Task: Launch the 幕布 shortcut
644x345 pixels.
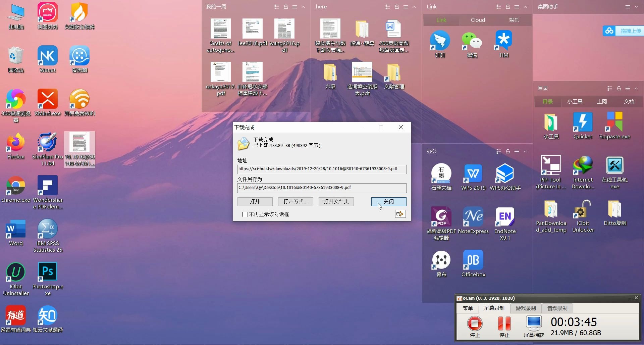Action: [x=441, y=263]
